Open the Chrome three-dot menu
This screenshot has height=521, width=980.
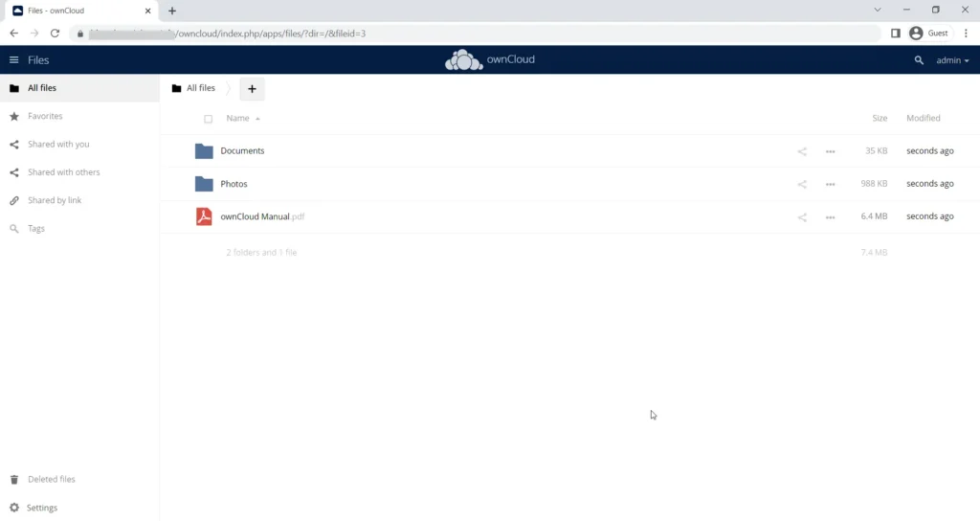tap(967, 34)
